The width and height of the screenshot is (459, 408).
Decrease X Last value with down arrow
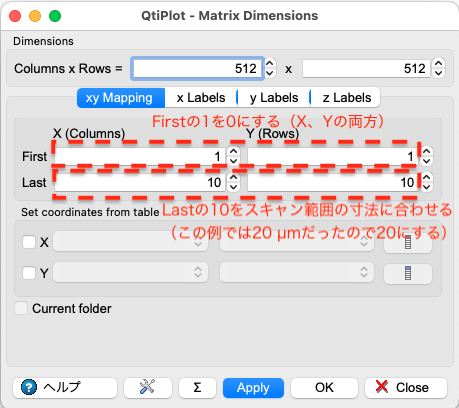click(234, 187)
